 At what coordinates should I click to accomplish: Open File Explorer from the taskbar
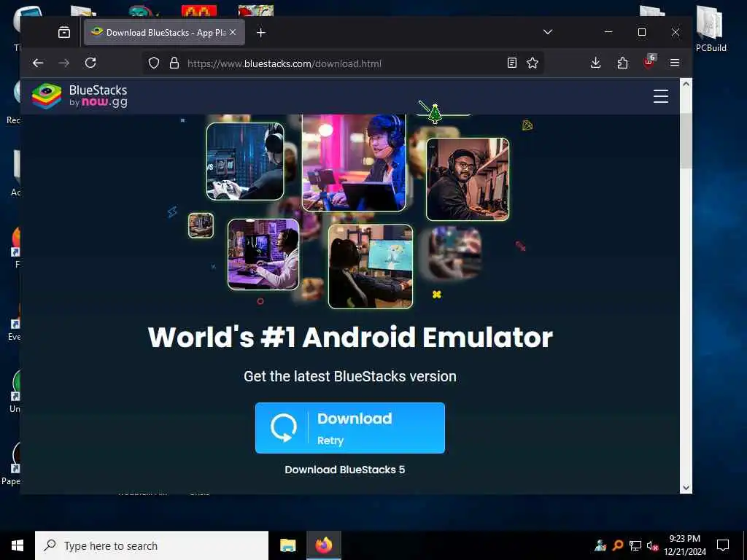pyautogui.click(x=287, y=545)
